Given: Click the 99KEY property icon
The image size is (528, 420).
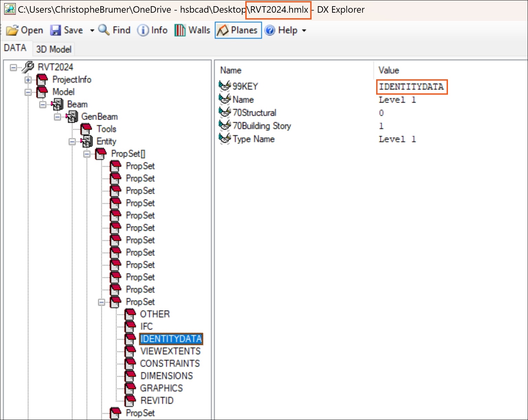Looking at the screenshot, I should pos(225,86).
